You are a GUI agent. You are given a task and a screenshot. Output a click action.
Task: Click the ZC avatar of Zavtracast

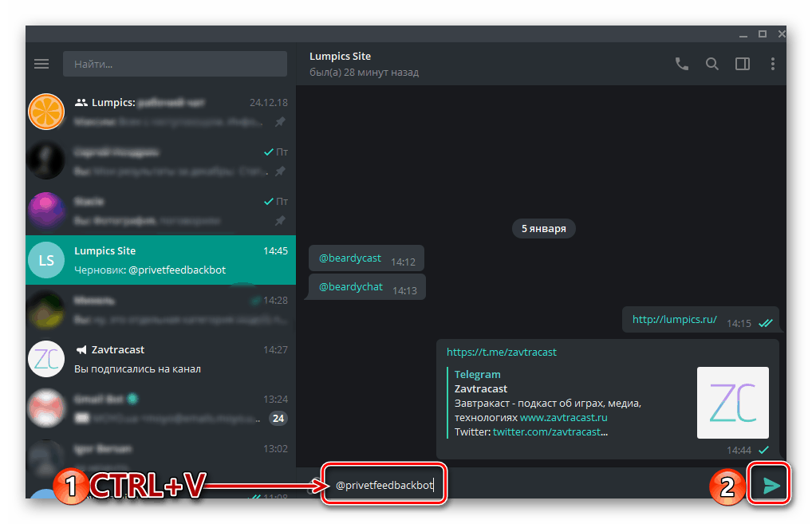46,359
